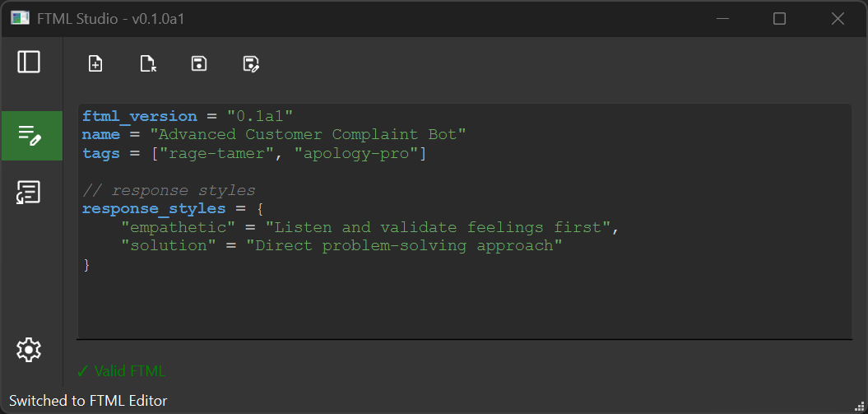Toggle the sidebar panel icon
The width and height of the screenshot is (868, 414).
29,62
